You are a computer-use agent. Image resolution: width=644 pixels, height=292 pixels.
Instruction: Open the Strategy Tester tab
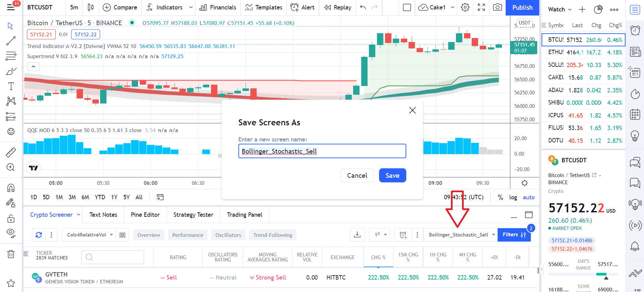[x=193, y=215]
